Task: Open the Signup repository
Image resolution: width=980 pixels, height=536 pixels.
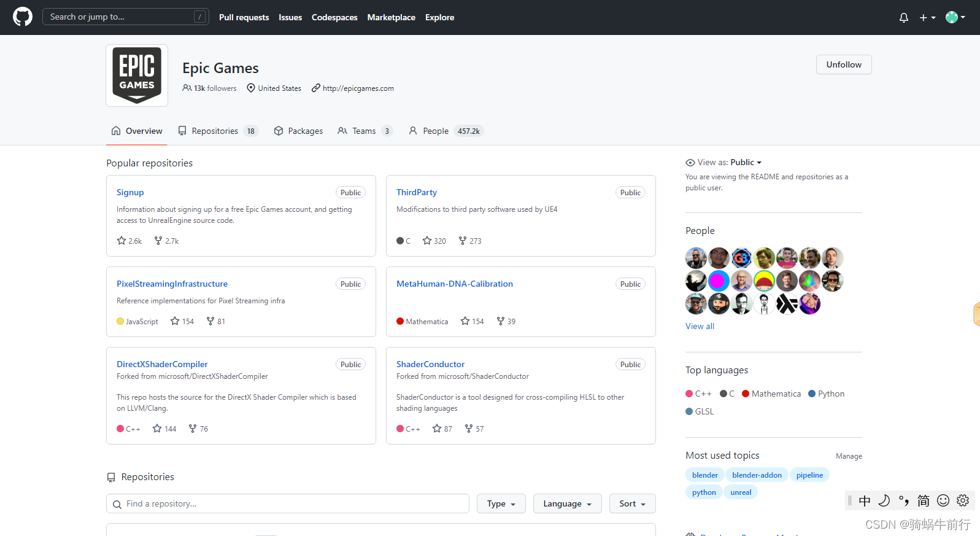Action: (x=130, y=192)
